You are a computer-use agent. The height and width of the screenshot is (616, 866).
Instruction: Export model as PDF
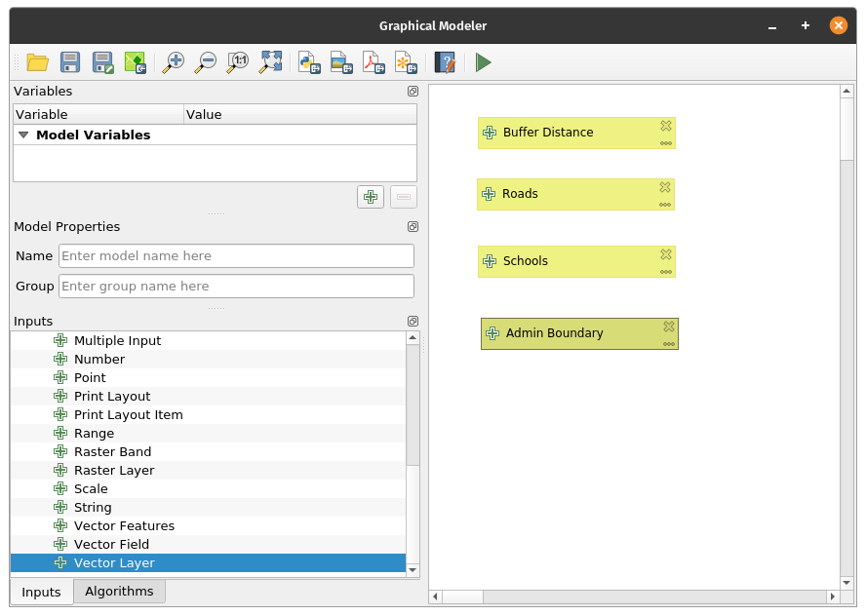tap(374, 63)
